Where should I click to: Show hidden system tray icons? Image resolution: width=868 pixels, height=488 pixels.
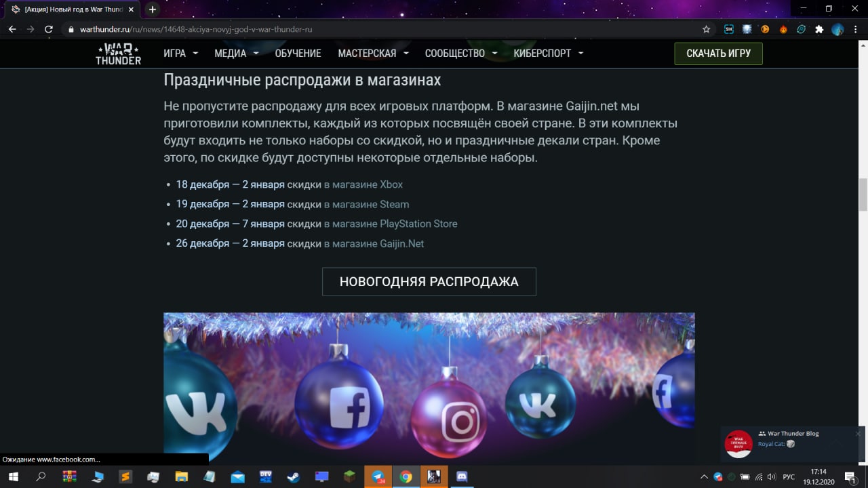pos(704,477)
